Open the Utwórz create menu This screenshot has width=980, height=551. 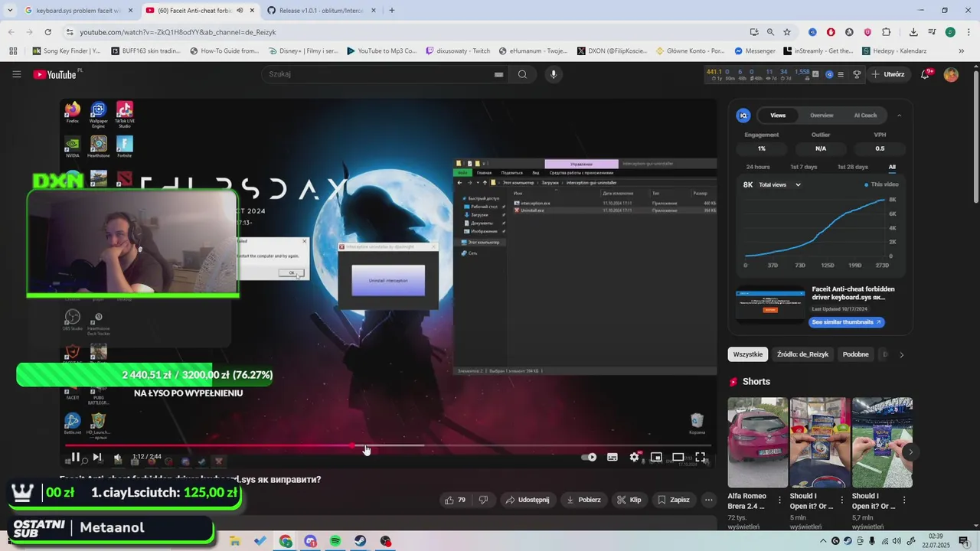[x=889, y=74]
